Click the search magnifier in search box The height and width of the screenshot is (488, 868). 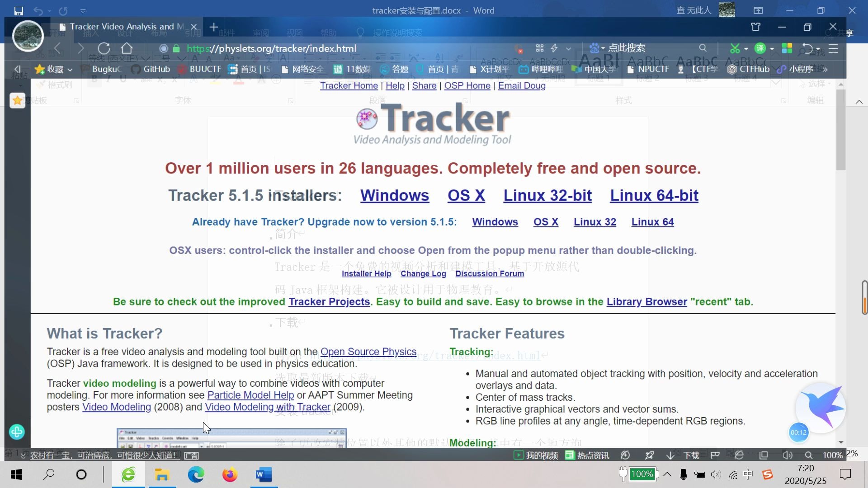(x=703, y=48)
